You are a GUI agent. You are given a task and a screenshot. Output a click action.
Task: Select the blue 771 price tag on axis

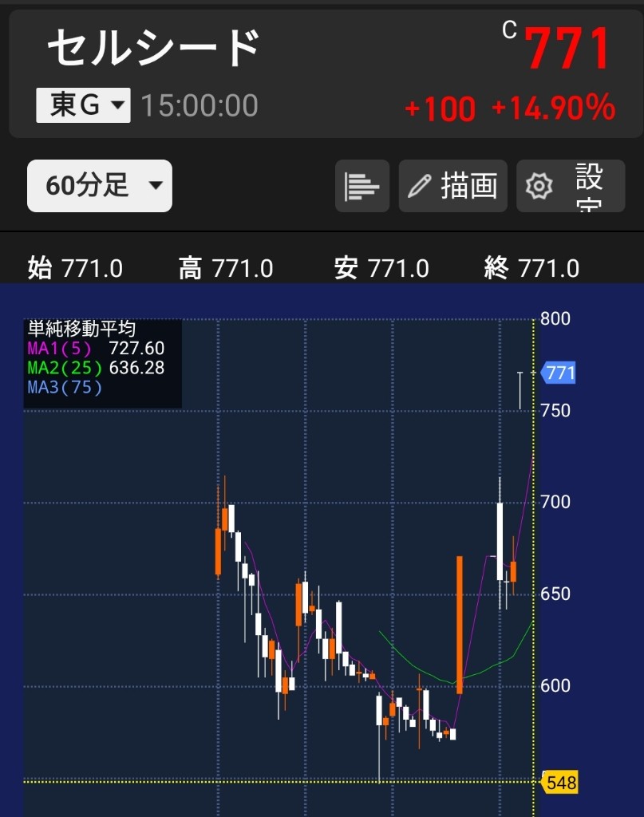click(x=559, y=373)
